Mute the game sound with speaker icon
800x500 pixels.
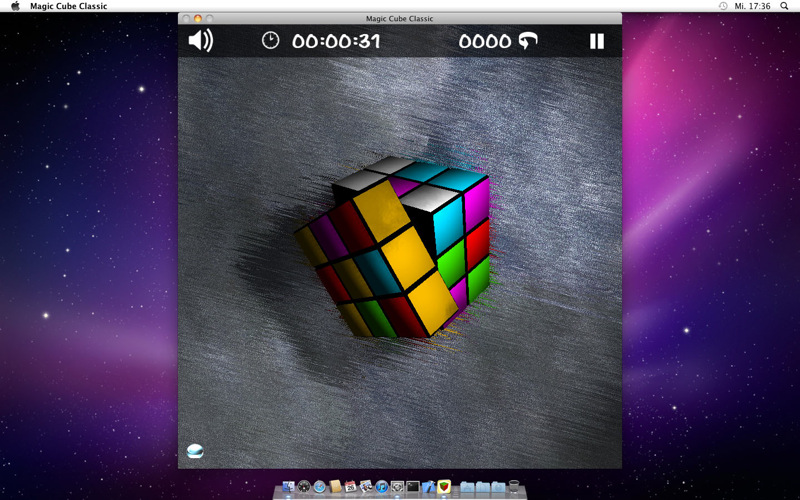coord(201,41)
